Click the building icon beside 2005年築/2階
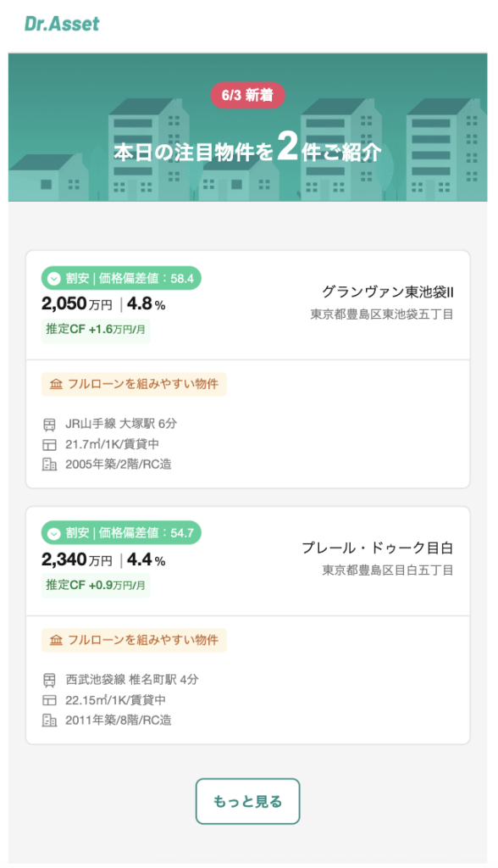Screen dimensions: 498x868 pos(49,465)
